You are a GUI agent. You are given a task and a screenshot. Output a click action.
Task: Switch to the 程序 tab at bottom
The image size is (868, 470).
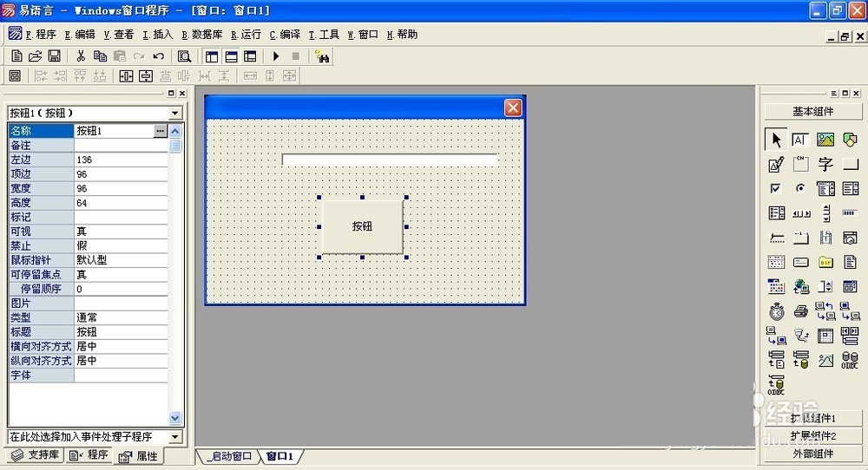pyautogui.click(x=89, y=455)
